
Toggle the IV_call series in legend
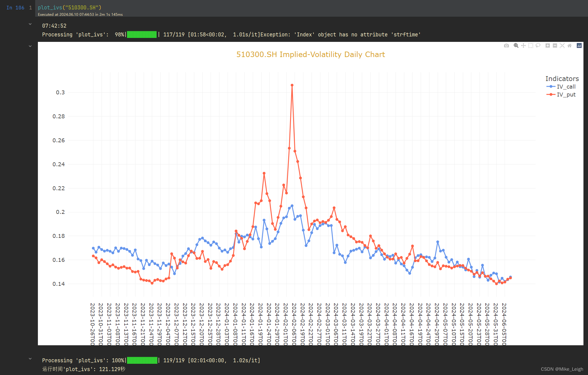point(561,86)
